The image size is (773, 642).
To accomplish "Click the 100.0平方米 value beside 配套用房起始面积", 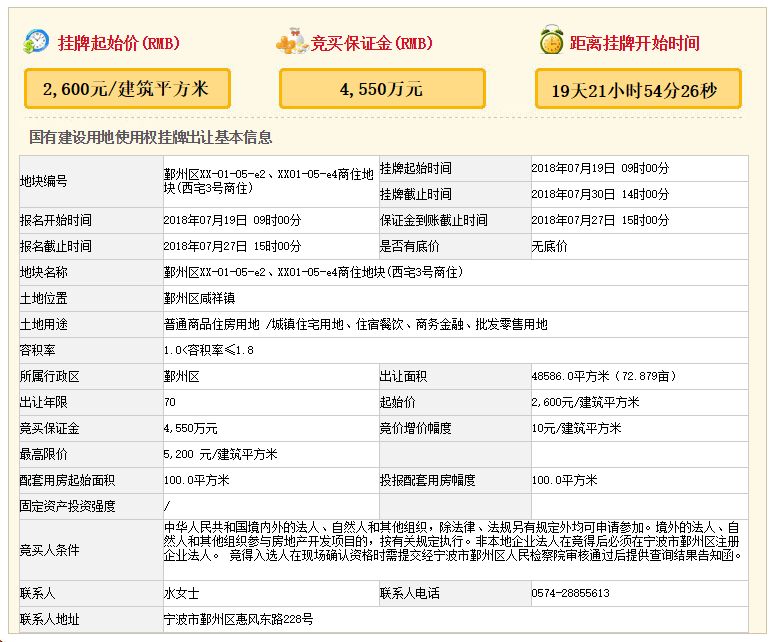I will point(196,481).
